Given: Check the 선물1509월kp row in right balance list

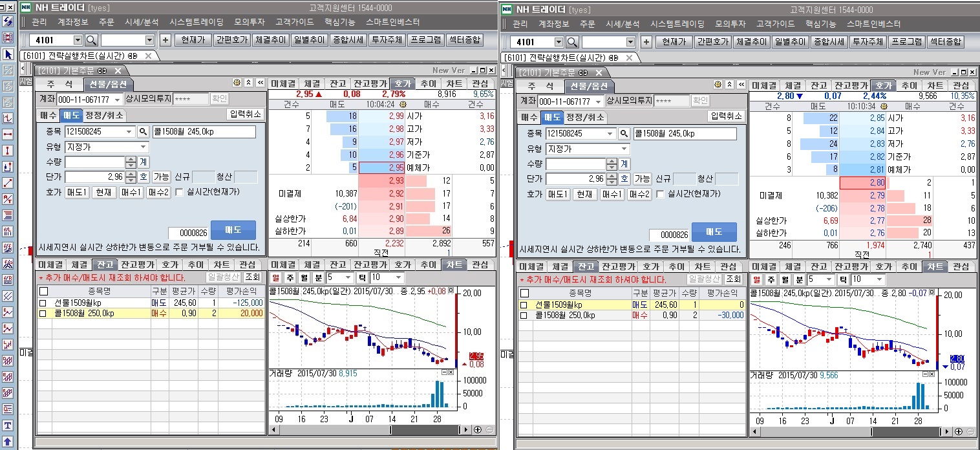Looking at the screenshot, I should pyautogui.click(x=524, y=305).
